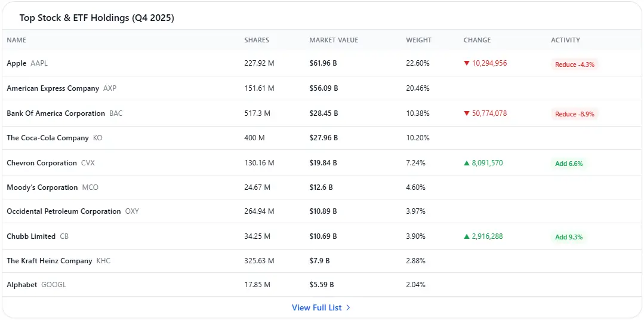Click the red down triangle beside 50,774,078

coord(467,113)
